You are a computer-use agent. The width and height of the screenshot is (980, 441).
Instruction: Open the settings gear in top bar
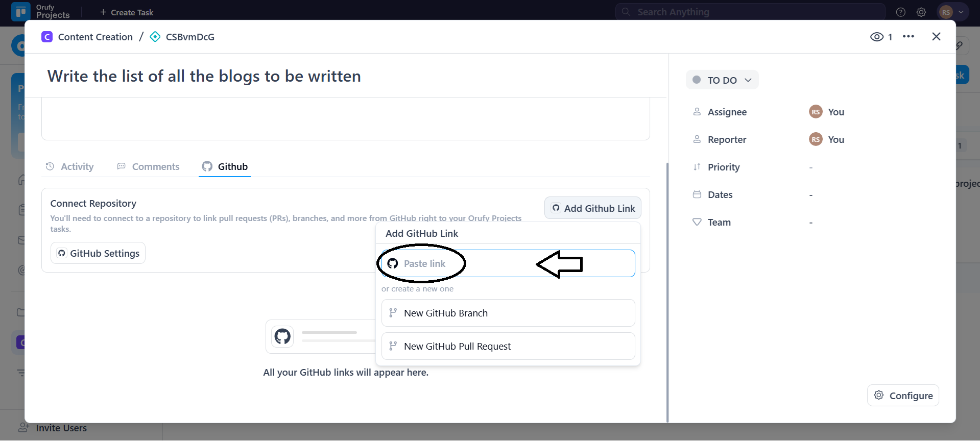921,12
